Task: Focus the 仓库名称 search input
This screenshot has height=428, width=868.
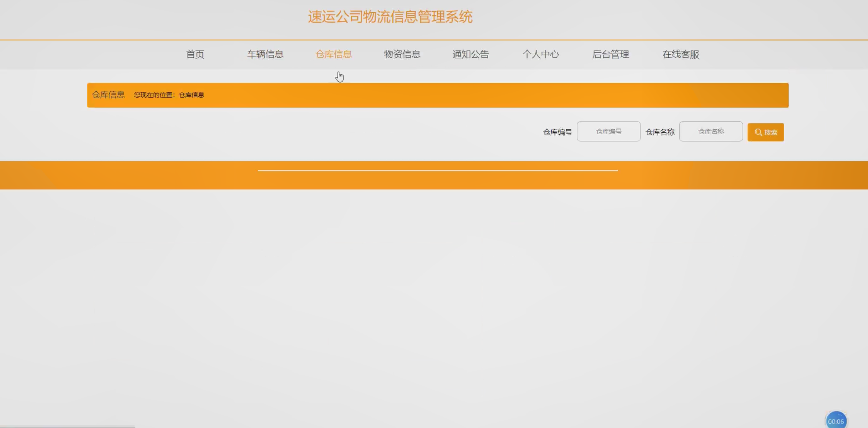Action: click(x=711, y=132)
